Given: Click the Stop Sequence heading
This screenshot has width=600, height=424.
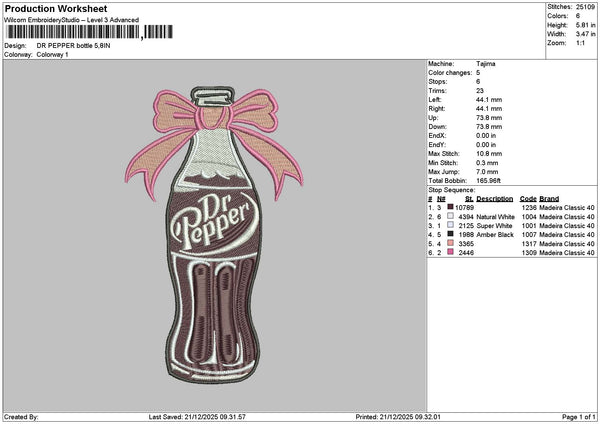Looking at the screenshot, I should [x=452, y=190].
